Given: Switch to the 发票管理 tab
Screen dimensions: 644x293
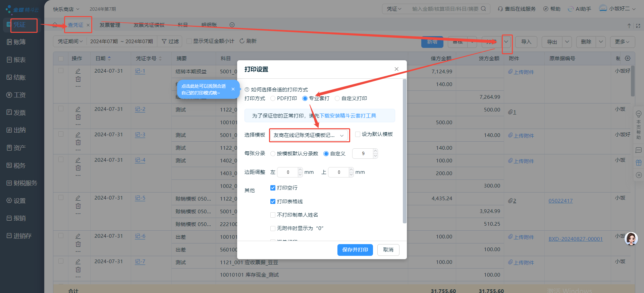Looking at the screenshot, I should tap(110, 25).
